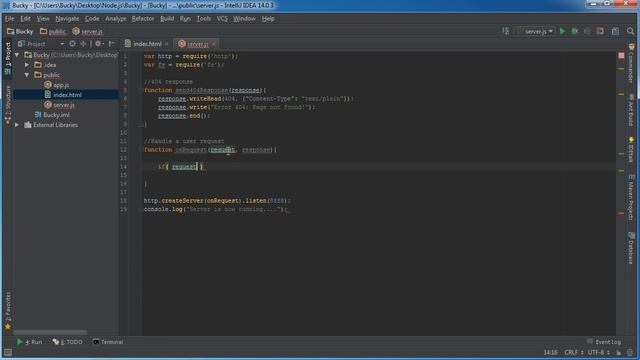640x360 pixels.
Task: Run server.js with the green play button
Action: [x=562, y=31]
